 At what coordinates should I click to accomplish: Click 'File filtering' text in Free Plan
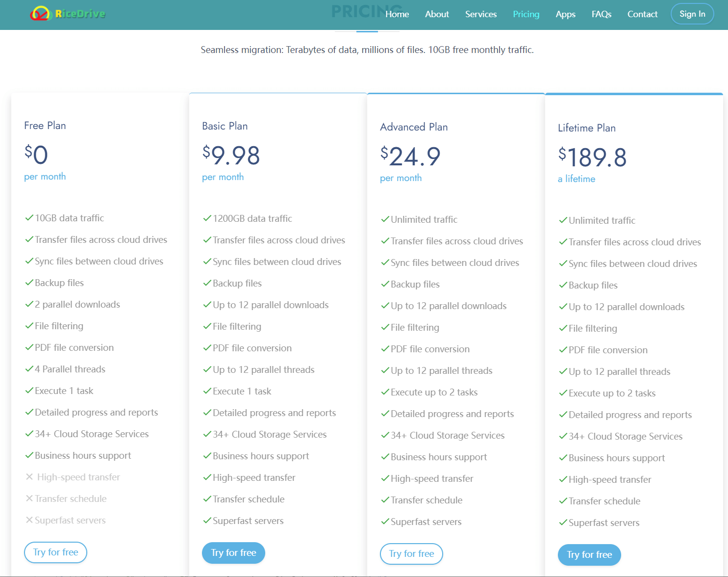point(59,326)
